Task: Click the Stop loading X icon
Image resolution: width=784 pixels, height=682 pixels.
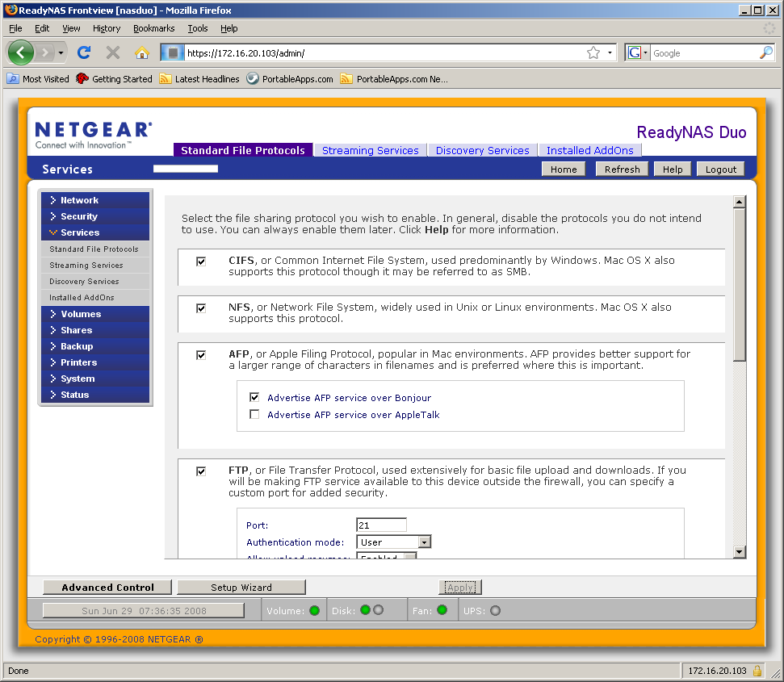Action: click(x=113, y=52)
